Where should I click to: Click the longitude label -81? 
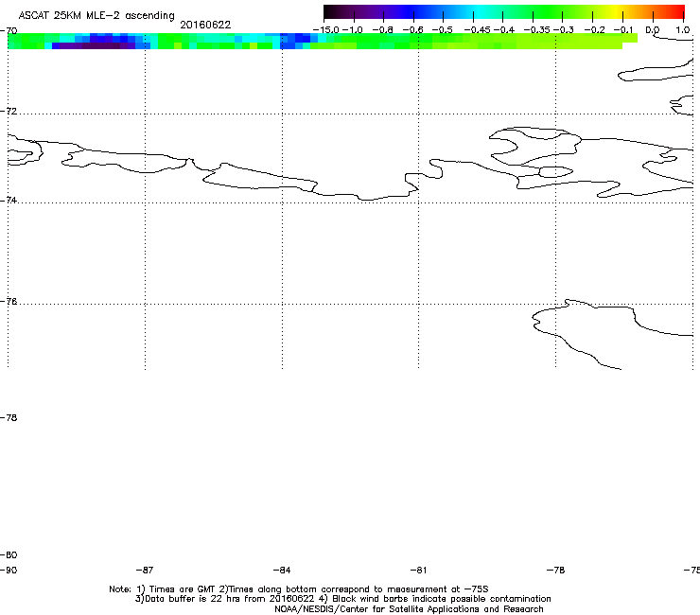[x=418, y=570]
